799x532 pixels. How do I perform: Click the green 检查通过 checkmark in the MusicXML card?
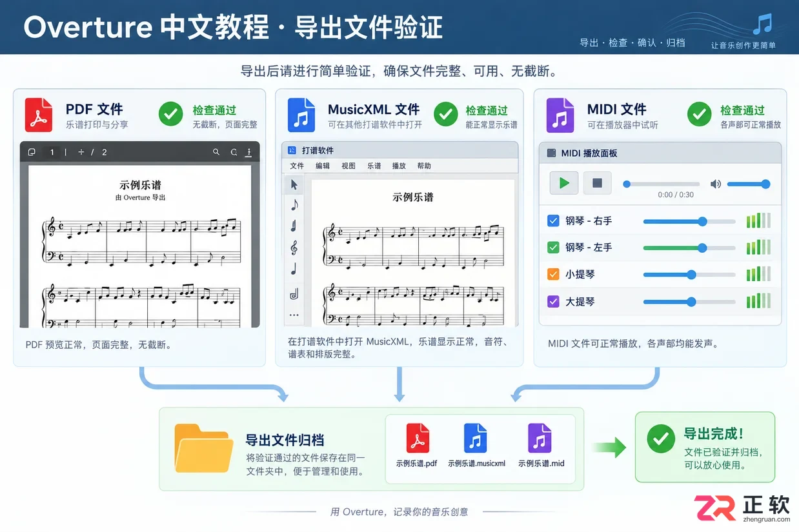[x=445, y=115]
